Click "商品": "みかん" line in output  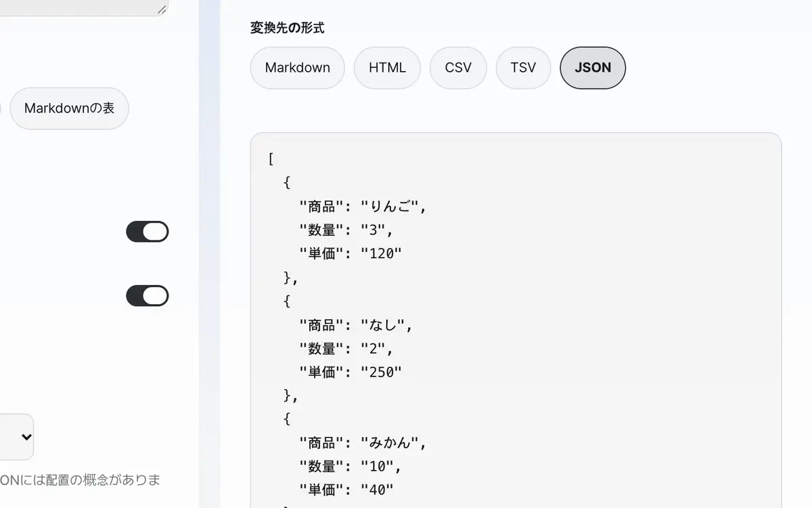coord(363,444)
